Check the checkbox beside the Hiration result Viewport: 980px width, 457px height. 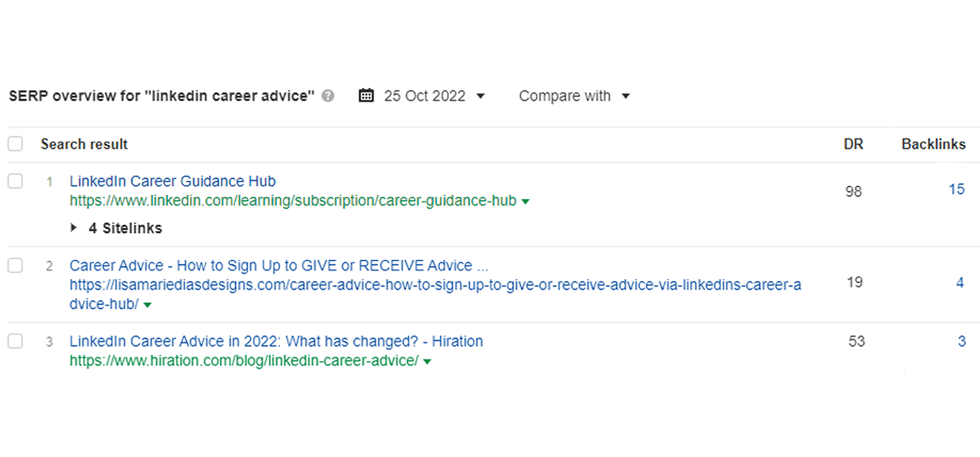(14, 341)
